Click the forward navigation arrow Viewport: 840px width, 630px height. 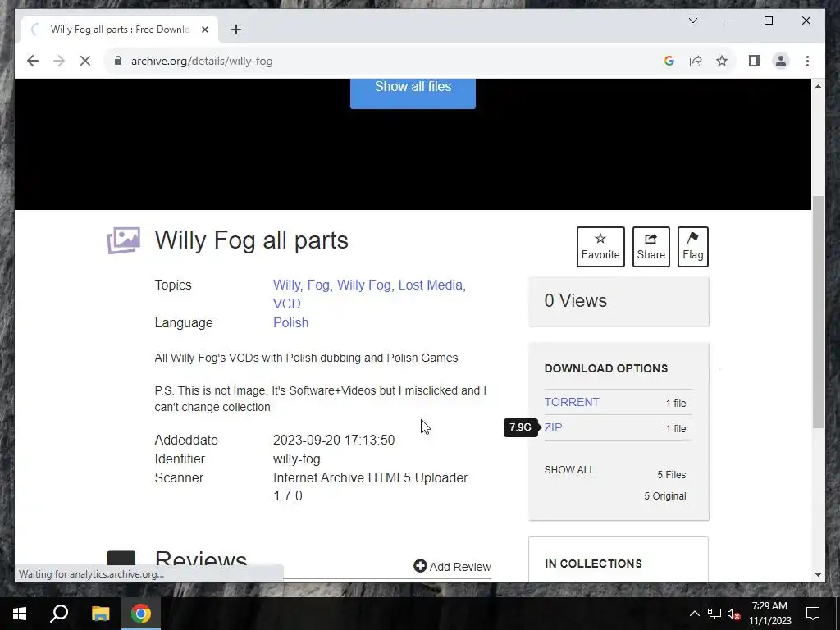59,61
